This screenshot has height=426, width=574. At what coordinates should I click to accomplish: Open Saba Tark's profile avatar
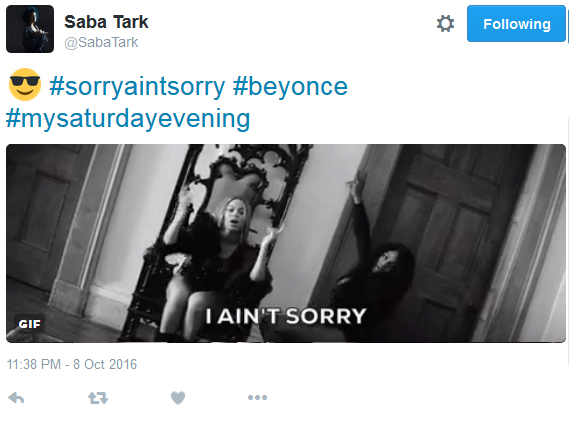(30, 29)
